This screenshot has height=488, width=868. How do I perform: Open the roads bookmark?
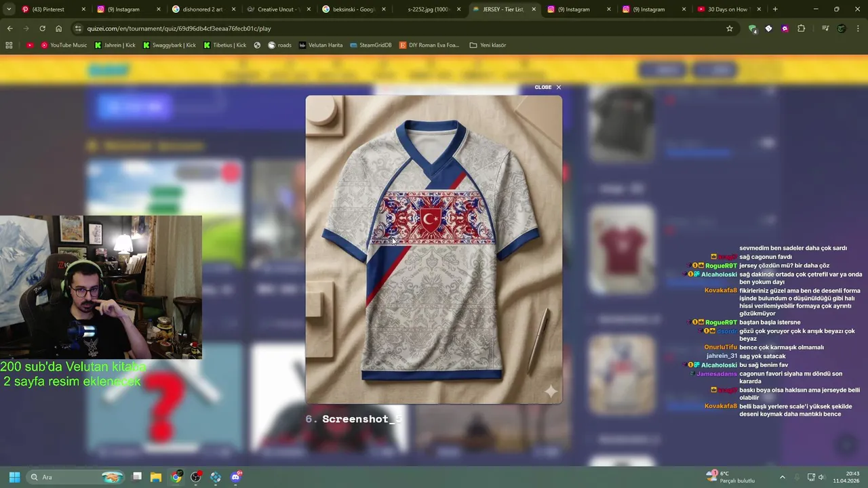(x=280, y=45)
